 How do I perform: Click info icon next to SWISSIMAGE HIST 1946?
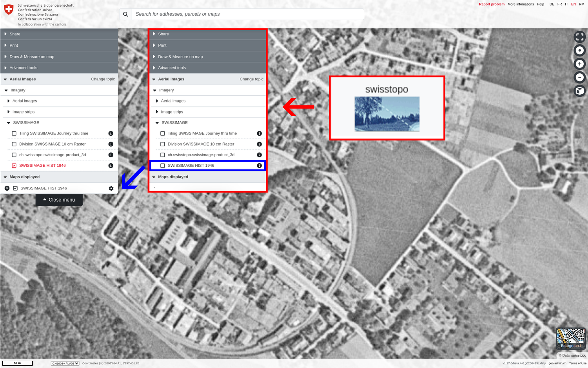(111, 165)
